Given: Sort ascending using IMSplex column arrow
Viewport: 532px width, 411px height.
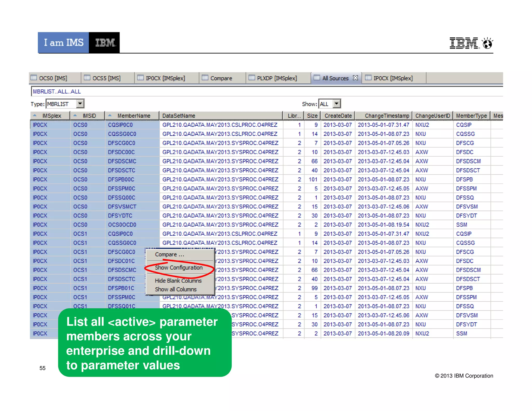Looking at the screenshot, I should [35, 115].
